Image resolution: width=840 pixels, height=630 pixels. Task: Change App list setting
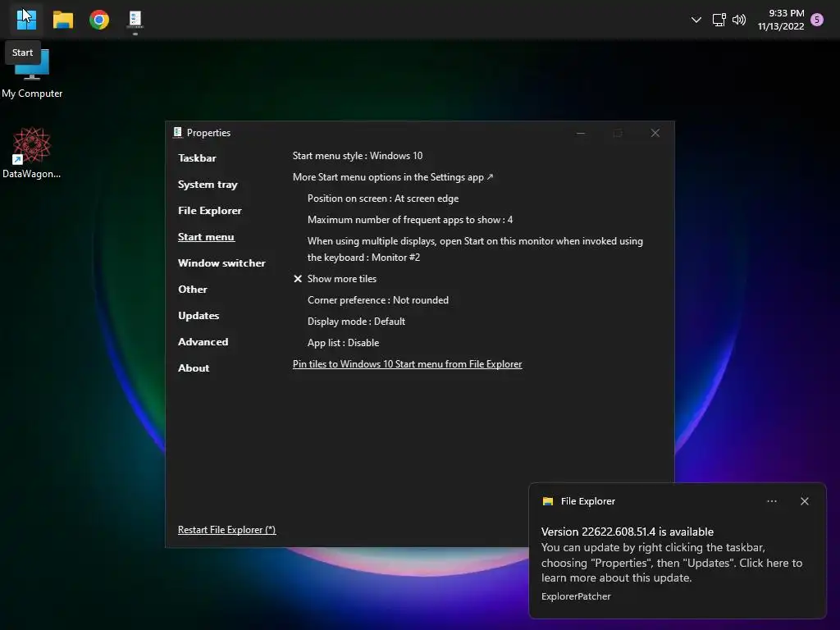[344, 343]
